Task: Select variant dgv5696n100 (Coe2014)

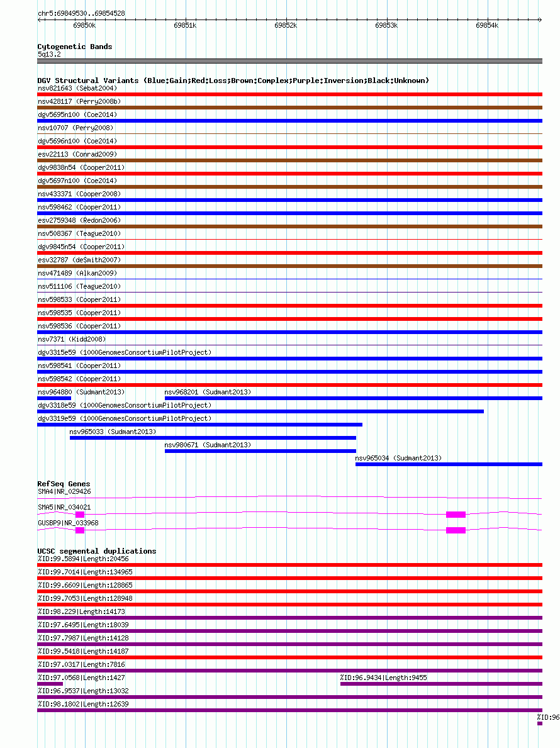Action: tap(77, 141)
